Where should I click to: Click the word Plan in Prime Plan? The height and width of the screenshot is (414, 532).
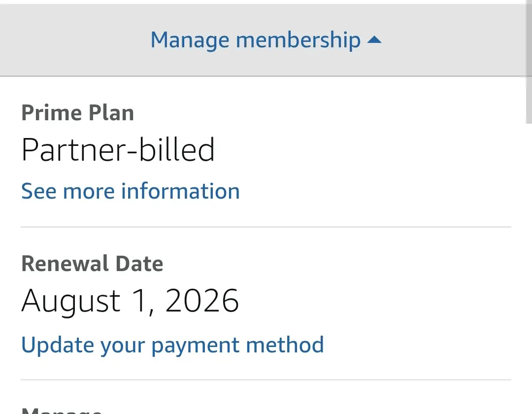tap(111, 113)
